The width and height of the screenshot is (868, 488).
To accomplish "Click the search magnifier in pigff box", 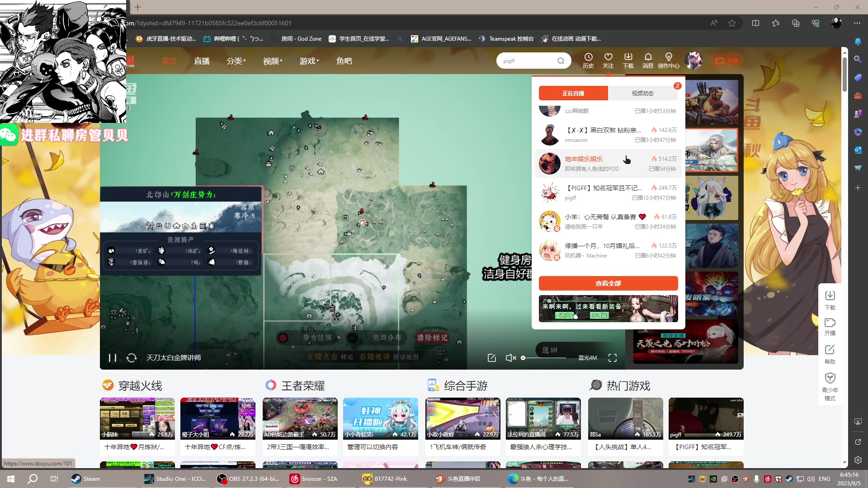I will coord(561,61).
